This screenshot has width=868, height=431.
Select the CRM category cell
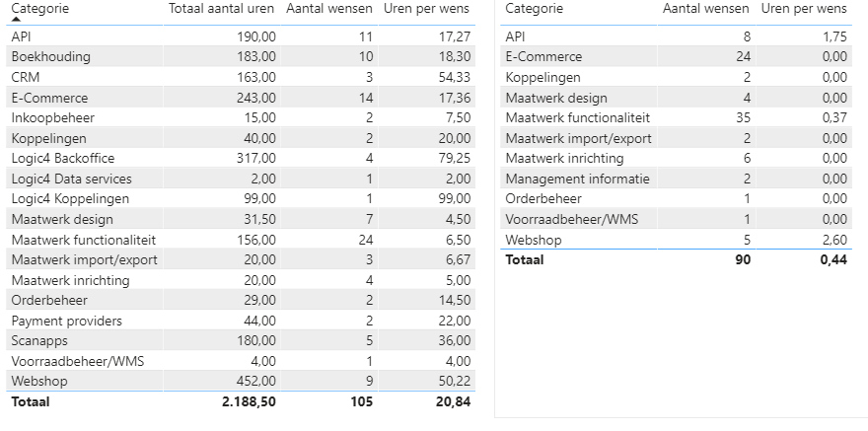coord(26,77)
